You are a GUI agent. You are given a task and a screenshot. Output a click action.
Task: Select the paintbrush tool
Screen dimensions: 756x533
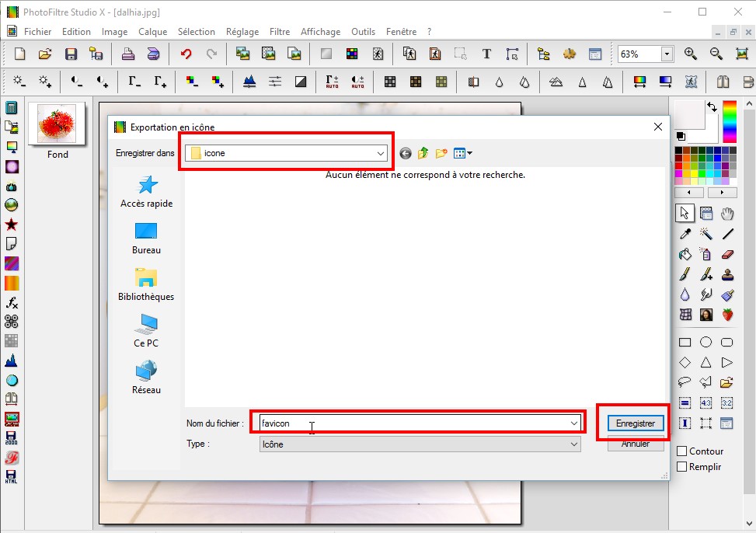(x=685, y=274)
